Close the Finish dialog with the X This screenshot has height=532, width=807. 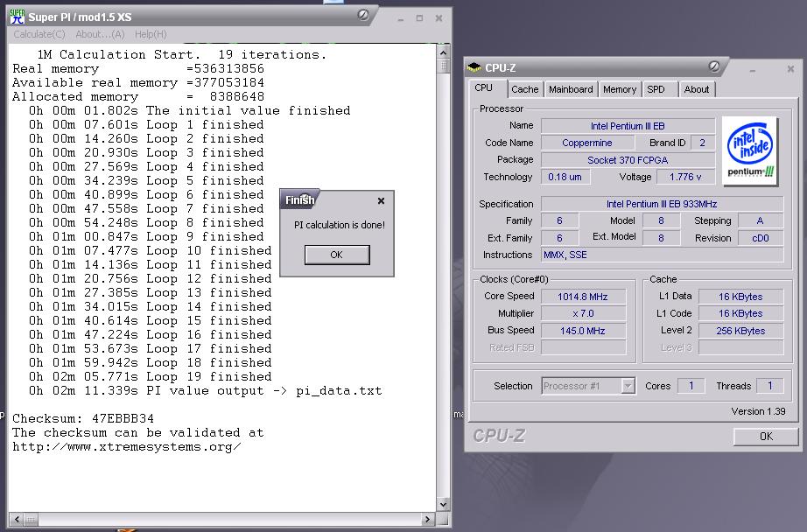pyautogui.click(x=381, y=200)
